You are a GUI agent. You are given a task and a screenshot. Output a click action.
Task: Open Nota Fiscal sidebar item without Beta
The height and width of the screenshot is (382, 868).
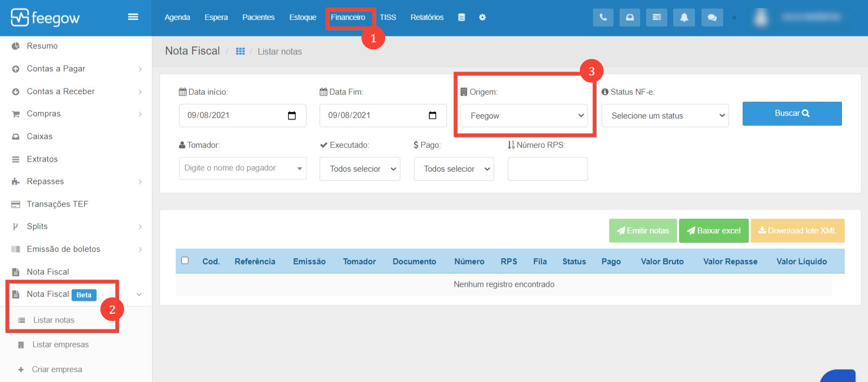coord(48,272)
